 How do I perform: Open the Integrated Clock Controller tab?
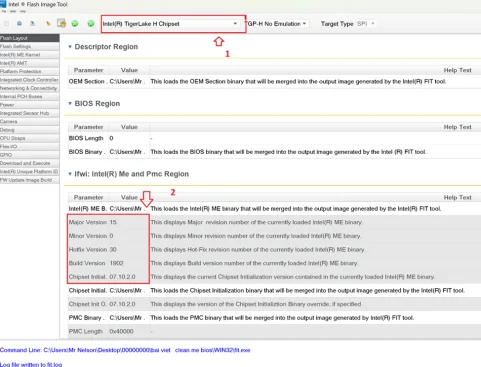pos(30,80)
